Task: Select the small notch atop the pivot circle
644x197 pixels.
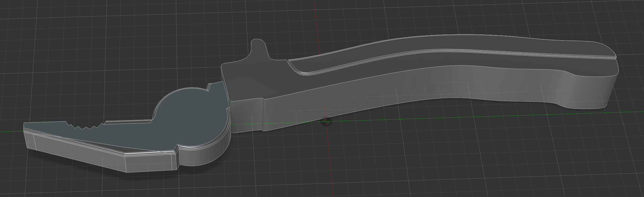Action: point(208,87)
